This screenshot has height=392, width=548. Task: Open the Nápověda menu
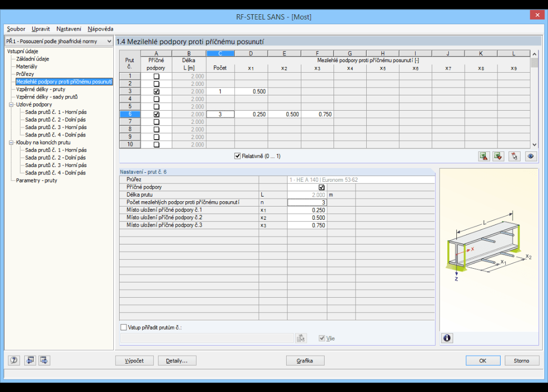100,29
